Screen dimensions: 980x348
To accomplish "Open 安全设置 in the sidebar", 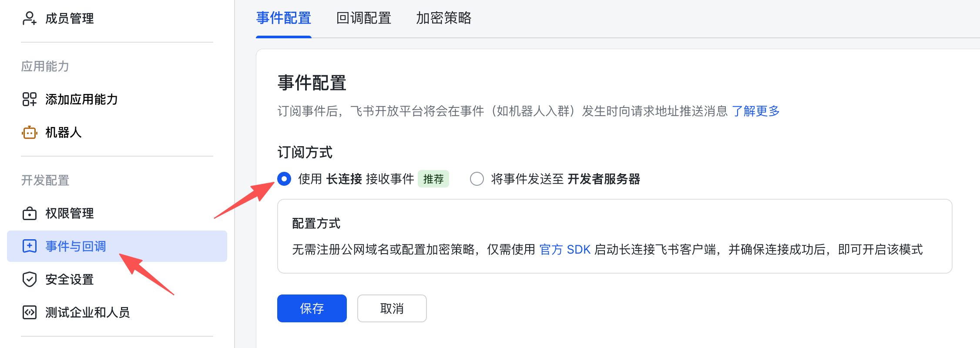I will tap(70, 279).
